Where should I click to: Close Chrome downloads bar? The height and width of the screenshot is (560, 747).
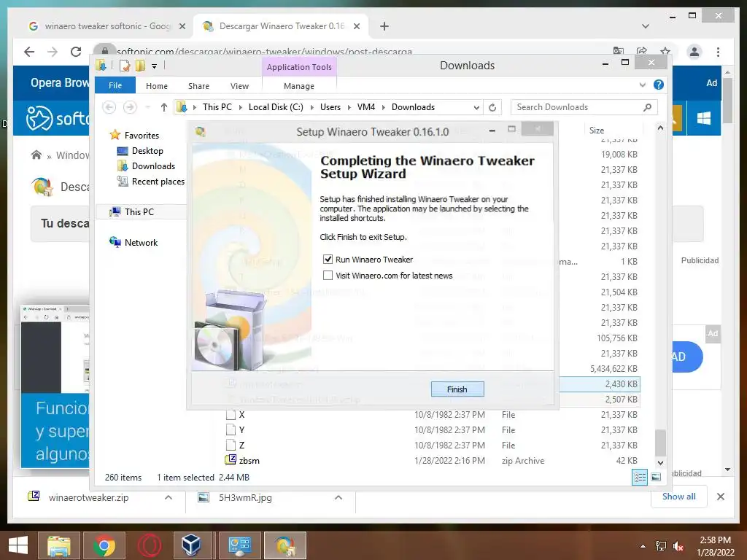pos(721,497)
